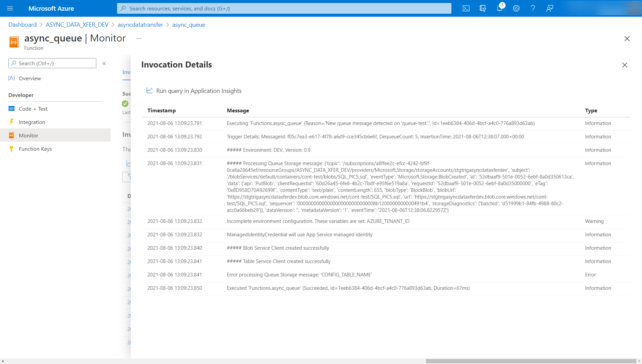Click the Function Keys key icon
Viewport: 642px width, 364px height.
point(11,149)
